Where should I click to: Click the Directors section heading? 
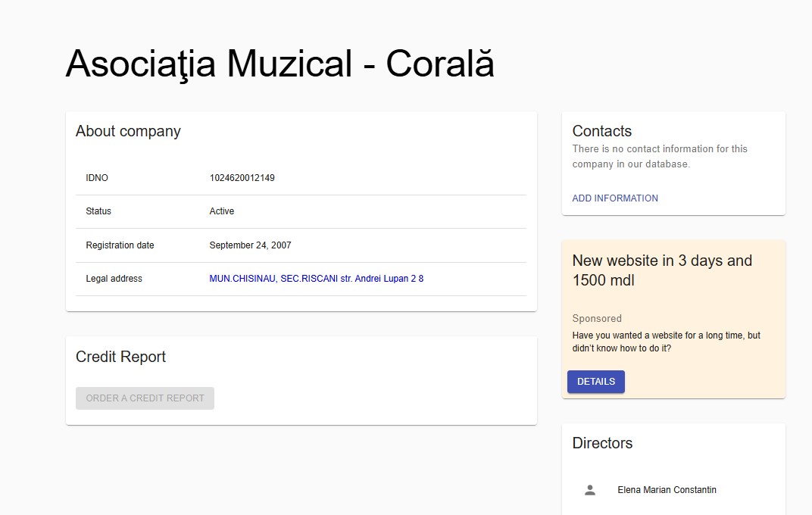pos(602,443)
